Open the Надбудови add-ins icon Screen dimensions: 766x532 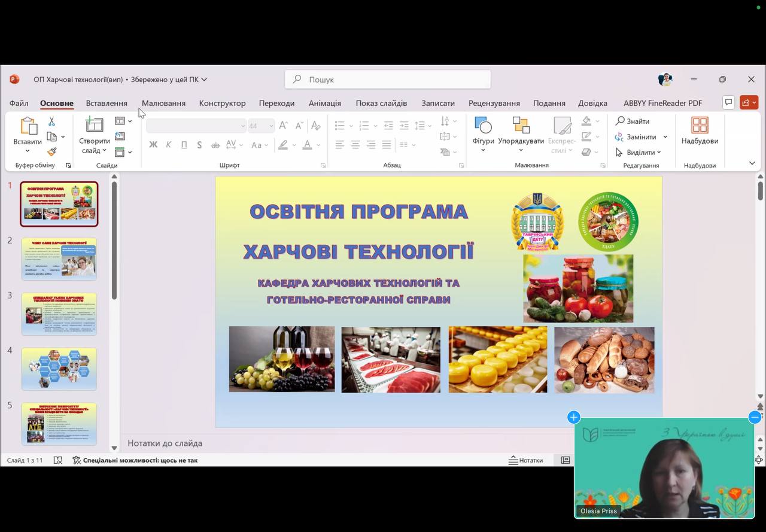pos(699,126)
